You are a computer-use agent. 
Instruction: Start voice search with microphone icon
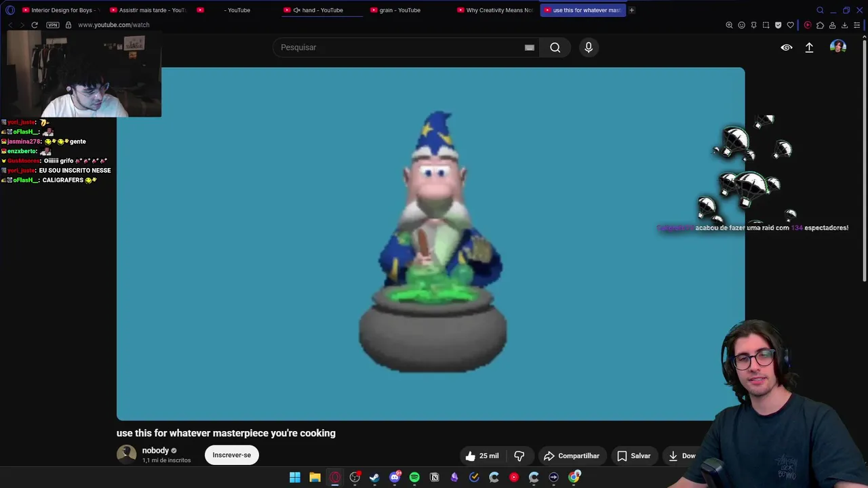pyautogui.click(x=589, y=47)
